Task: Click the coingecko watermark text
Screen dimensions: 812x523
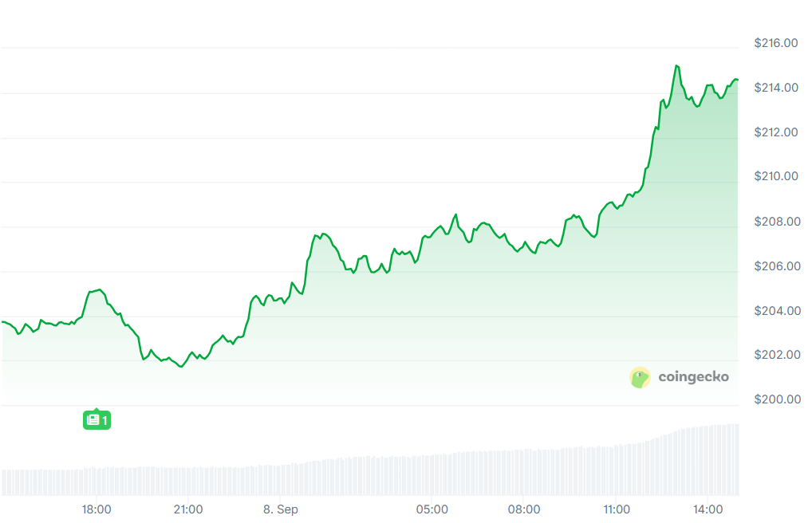Action: [x=693, y=377]
